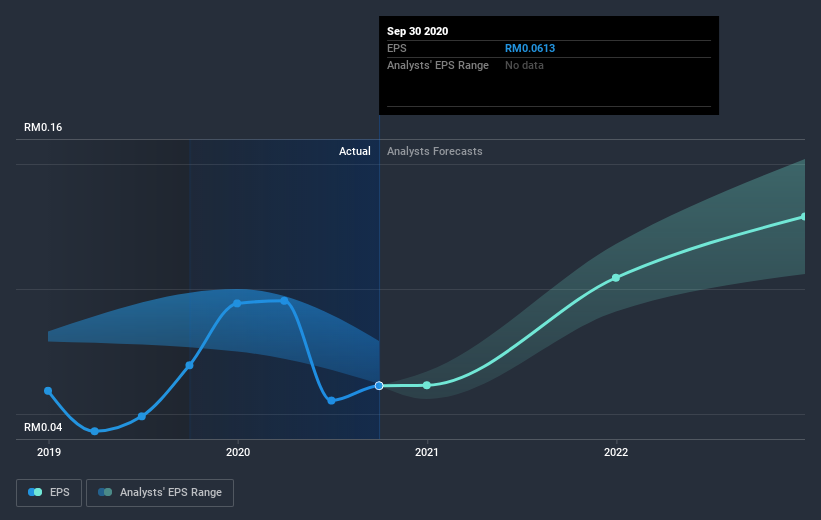Select the Sep 30 2020 EPS data point
The width and height of the screenshot is (821, 520).
coord(379,386)
